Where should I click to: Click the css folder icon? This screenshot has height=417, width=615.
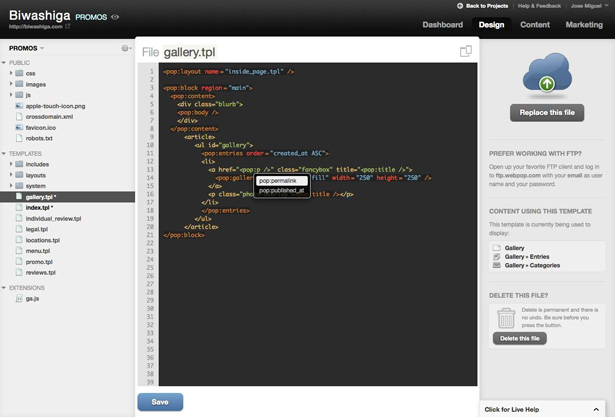19,73
